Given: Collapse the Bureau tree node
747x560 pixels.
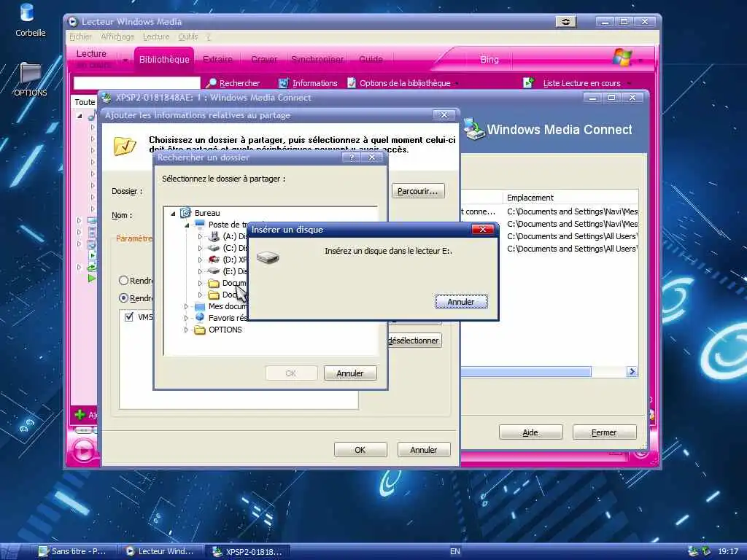Looking at the screenshot, I should point(173,214).
